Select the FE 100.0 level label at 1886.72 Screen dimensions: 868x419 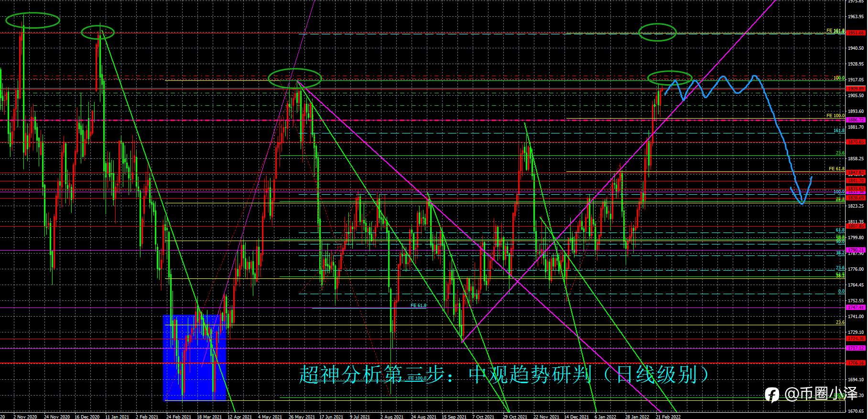[x=835, y=116]
